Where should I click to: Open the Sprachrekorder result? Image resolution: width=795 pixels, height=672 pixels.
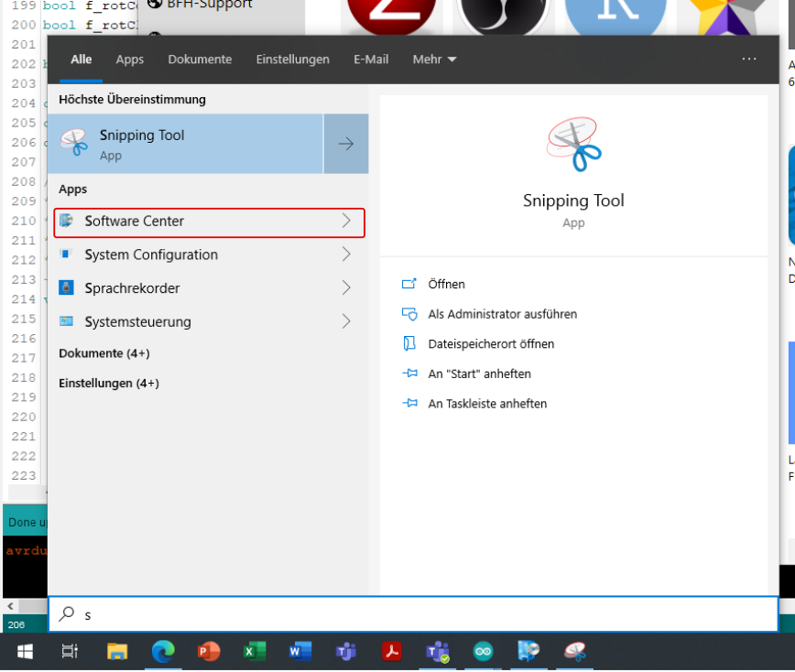point(209,287)
